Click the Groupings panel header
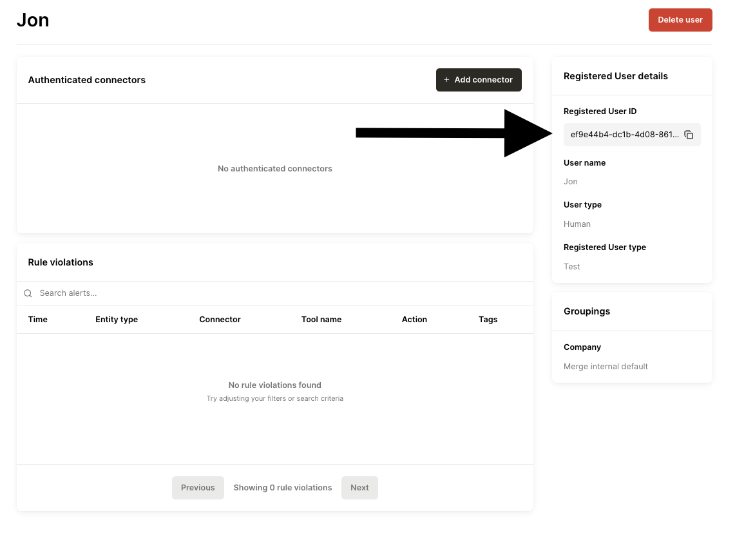Image resolution: width=735 pixels, height=560 pixels. [x=587, y=311]
